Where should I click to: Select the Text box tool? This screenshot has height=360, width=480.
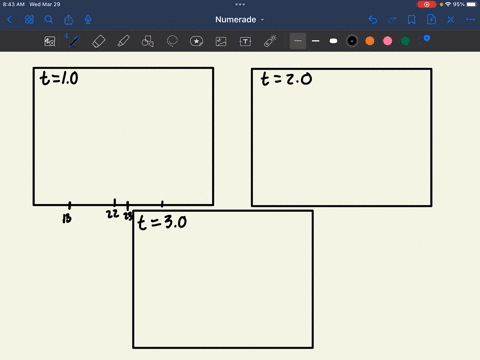245,41
